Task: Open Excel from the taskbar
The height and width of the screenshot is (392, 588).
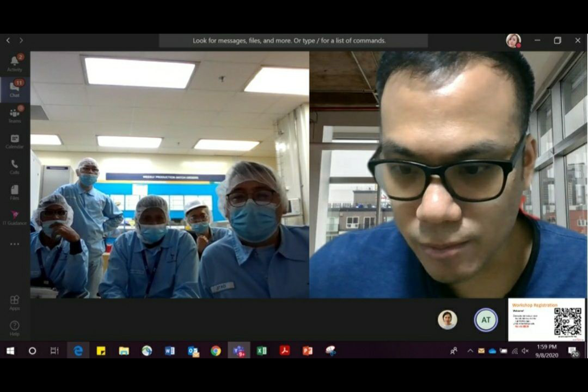Action: tap(262, 351)
